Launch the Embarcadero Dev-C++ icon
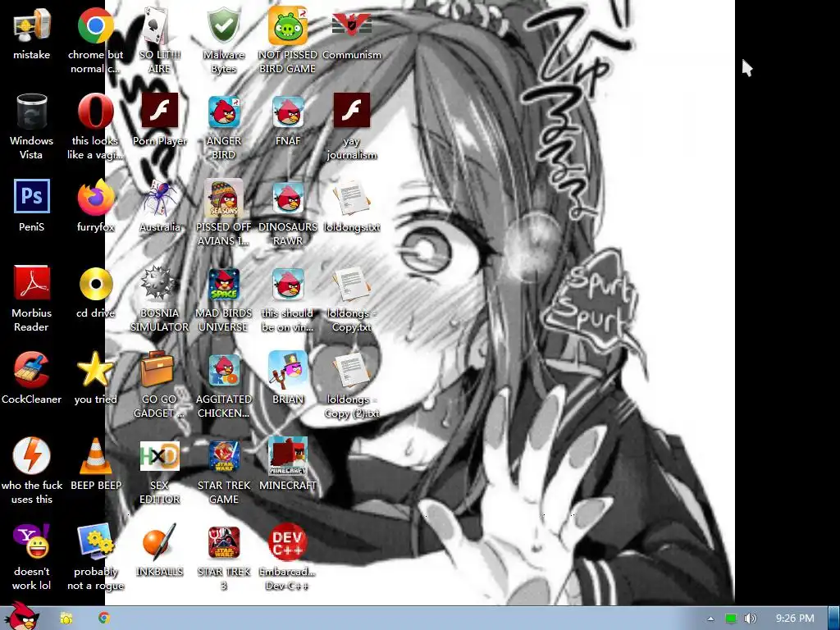Image resolution: width=840 pixels, height=630 pixels. 288,542
